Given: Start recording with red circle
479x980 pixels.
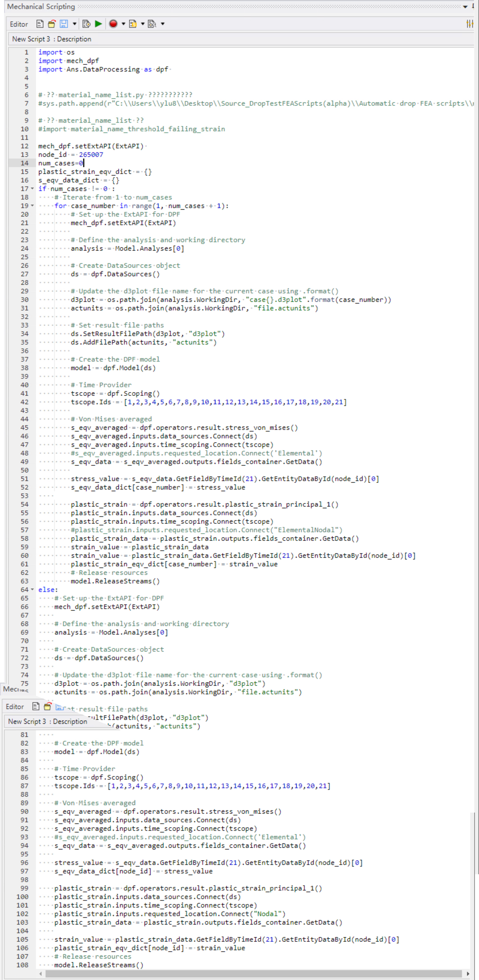Looking at the screenshot, I should (x=113, y=24).
